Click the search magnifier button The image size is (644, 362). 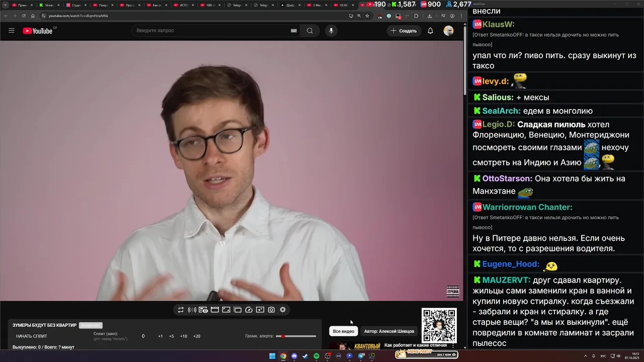pos(310,31)
